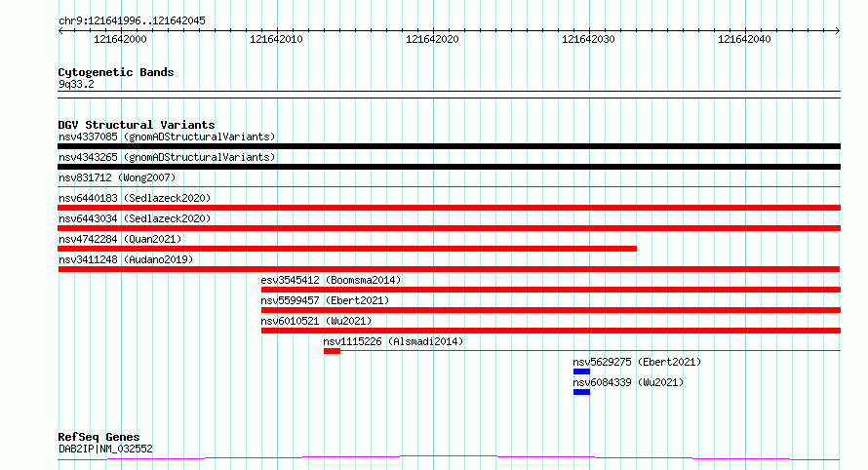Click the thick red block under nsv1115226

[333, 351]
